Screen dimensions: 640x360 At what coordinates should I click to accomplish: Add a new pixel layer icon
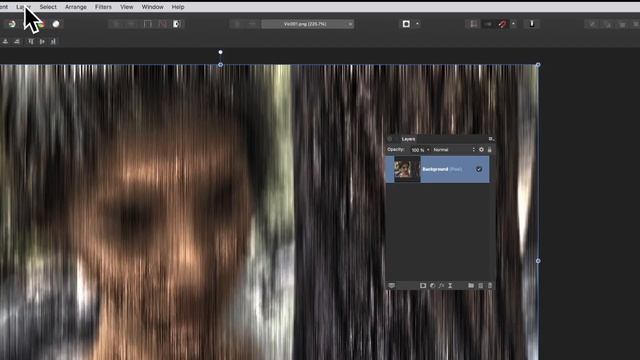coord(480,286)
